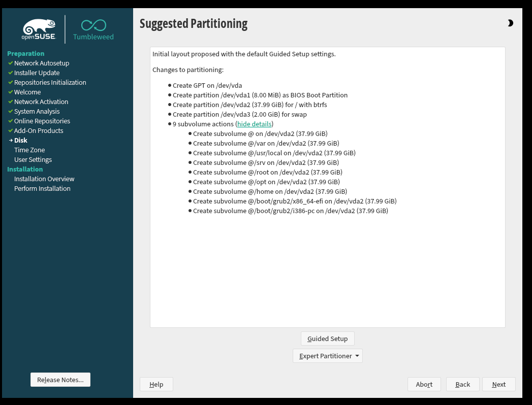The image size is (532, 405).
Task: Click the checkmark beside System Analysis
Action: pos(10,112)
